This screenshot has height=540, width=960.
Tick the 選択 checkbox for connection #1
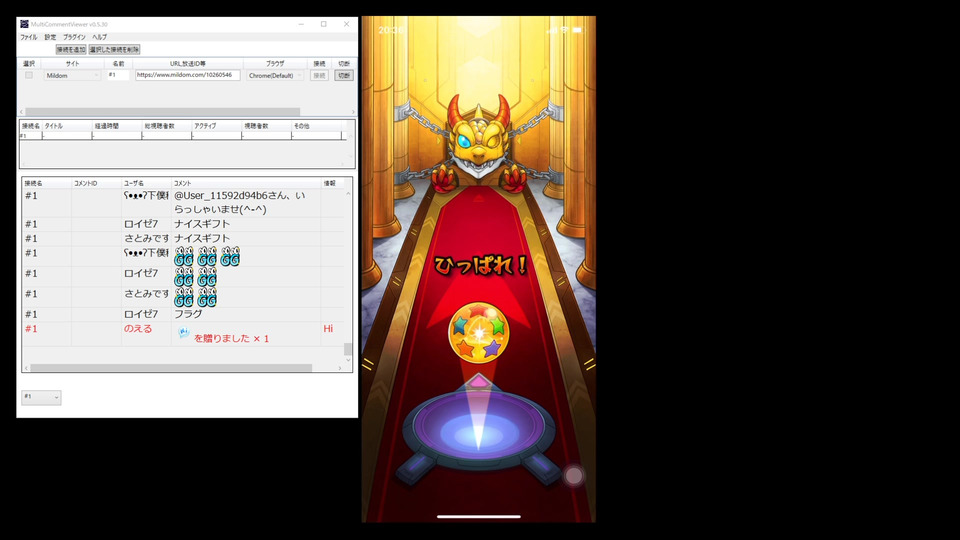[x=29, y=75]
